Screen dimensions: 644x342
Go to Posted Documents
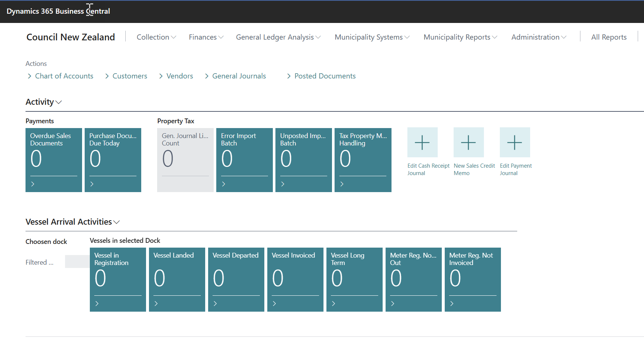point(325,76)
